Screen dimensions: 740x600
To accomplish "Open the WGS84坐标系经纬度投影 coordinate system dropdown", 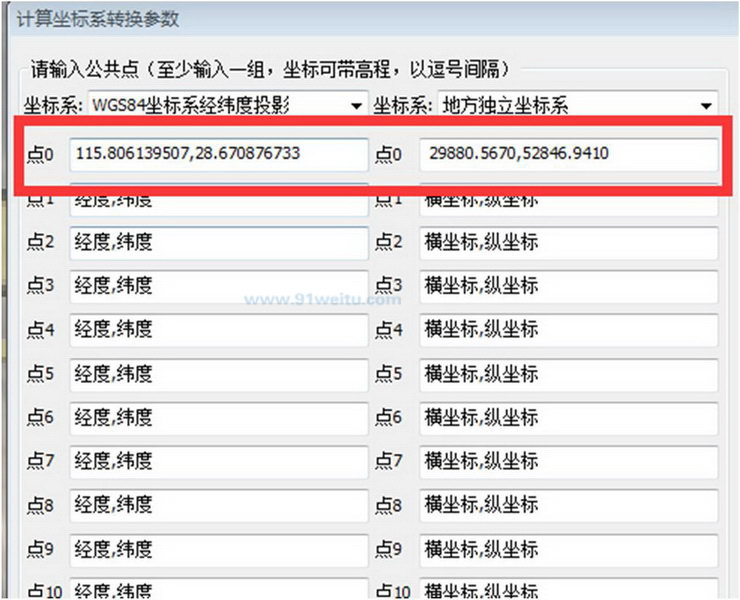I will coord(228,105).
